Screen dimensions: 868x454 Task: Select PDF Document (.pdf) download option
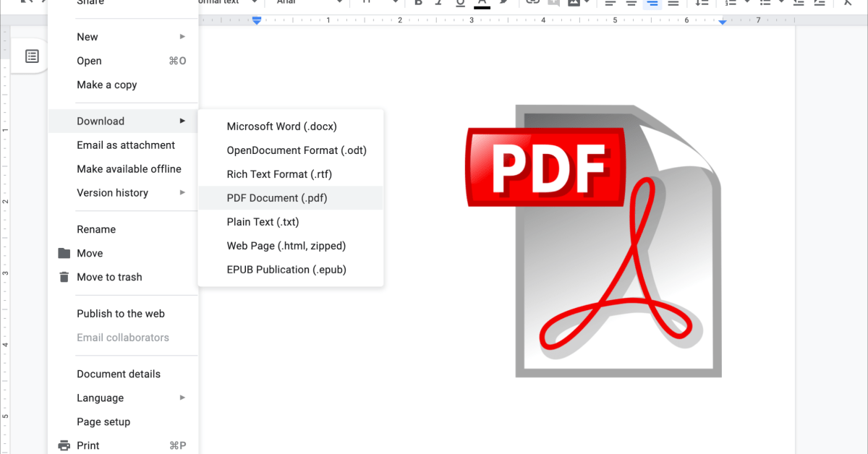pyautogui.click(x=277, y=198)
